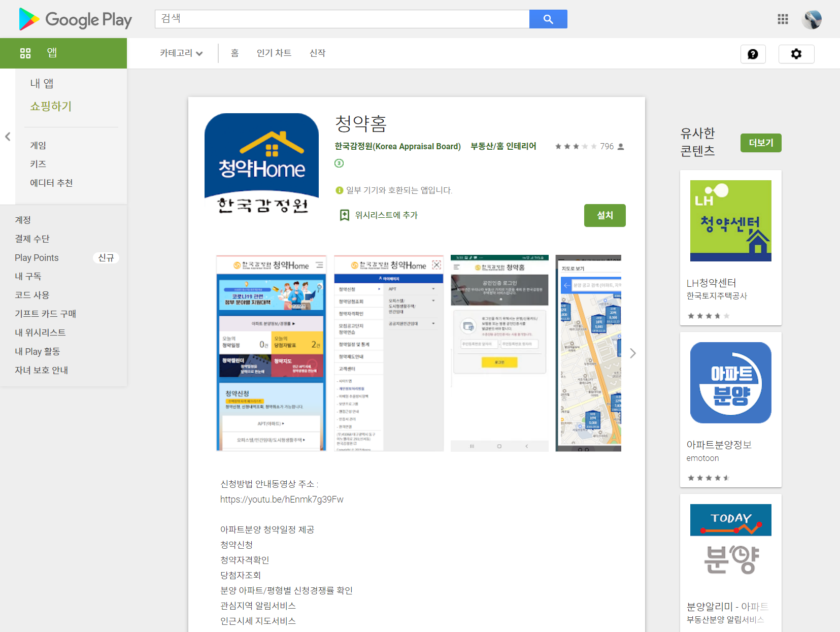Open developer 한국감정원(Korea Appraisal Board) link
This screenshot has width=840, height=632.
pos(397,146)
